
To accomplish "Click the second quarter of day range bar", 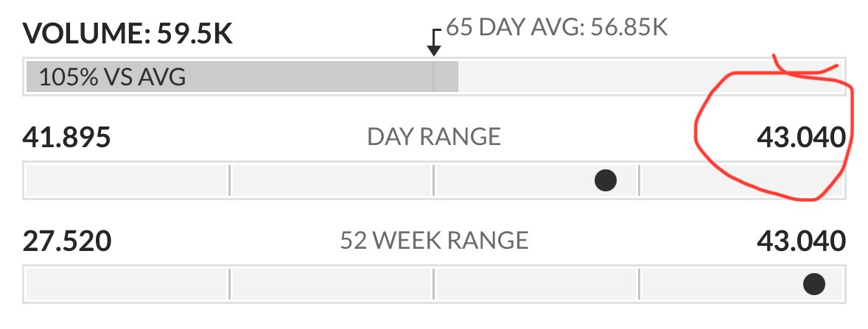I will pyautogui.click(x=332, y=180).
